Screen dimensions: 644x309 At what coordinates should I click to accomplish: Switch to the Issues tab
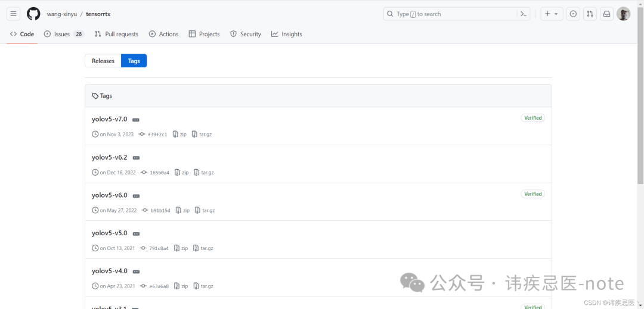pos(64,34)
